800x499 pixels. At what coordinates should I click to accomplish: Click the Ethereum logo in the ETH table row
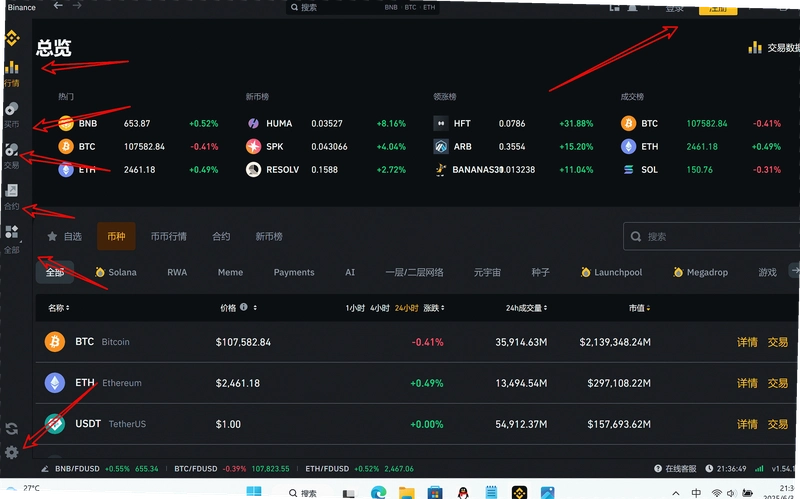pos(55,383)
